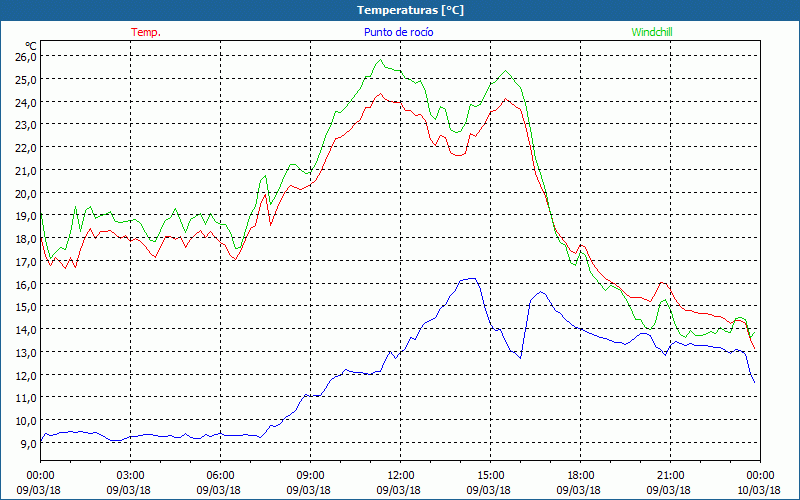
Task: Click the 23,0 y-axis value
Action: [x=26, y=124]
